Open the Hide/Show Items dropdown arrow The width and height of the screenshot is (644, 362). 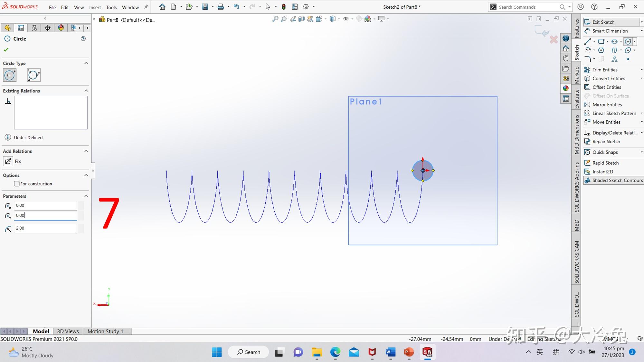[352, 19]
